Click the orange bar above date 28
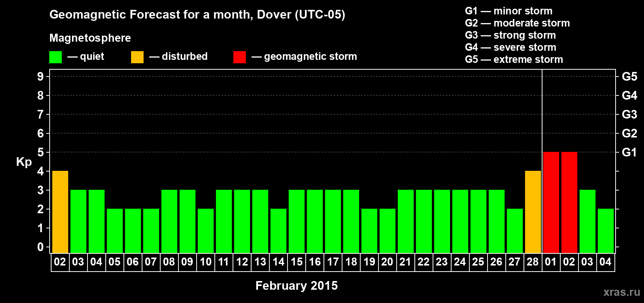The height and width of the screenshot is (303, 644). click(533, 212)
